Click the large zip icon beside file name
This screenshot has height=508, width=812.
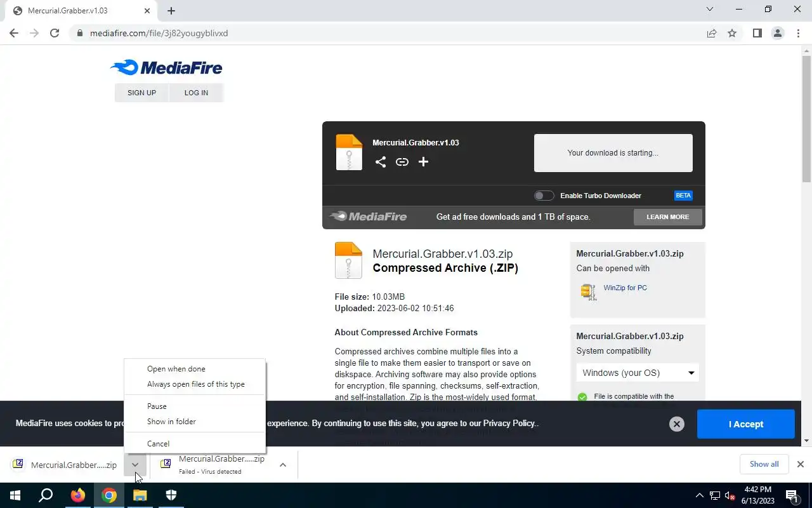348,260
